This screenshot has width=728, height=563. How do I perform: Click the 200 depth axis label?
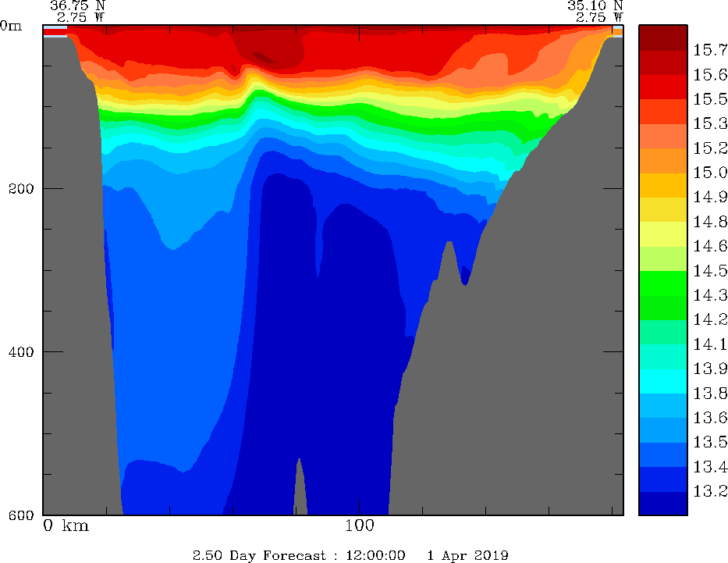pyautogui.click(x=21, y=189)
